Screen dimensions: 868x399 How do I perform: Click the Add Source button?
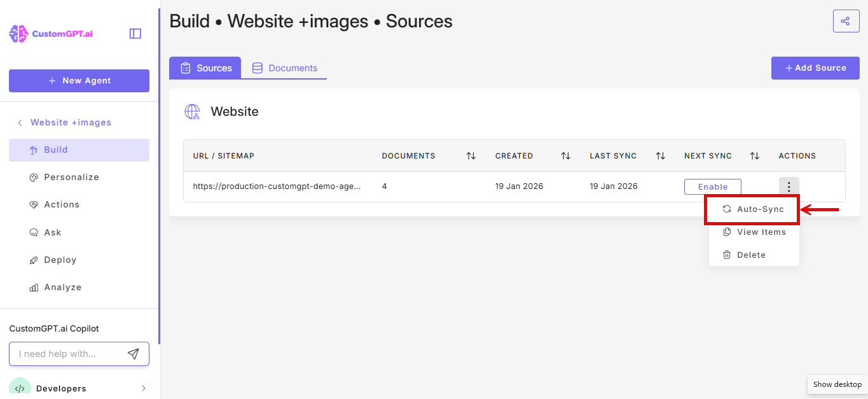click(815, 68)
